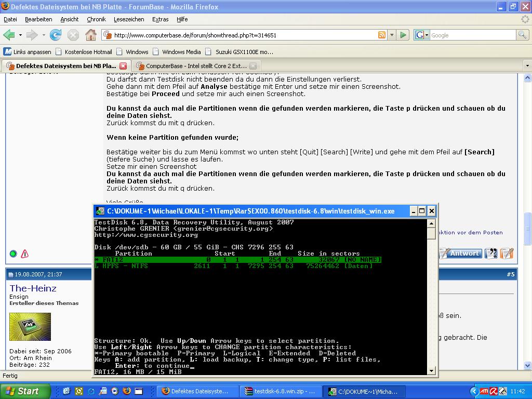This screenshot has height=399, width=532.
Task: Open the Back button history dropdown
Action: coord(20,35)
